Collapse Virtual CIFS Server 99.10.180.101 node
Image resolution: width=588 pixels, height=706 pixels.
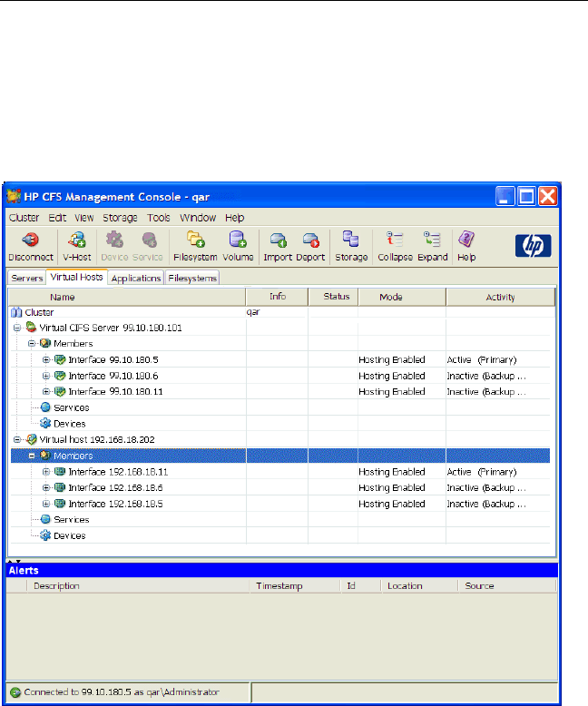[x=17, y=328]
